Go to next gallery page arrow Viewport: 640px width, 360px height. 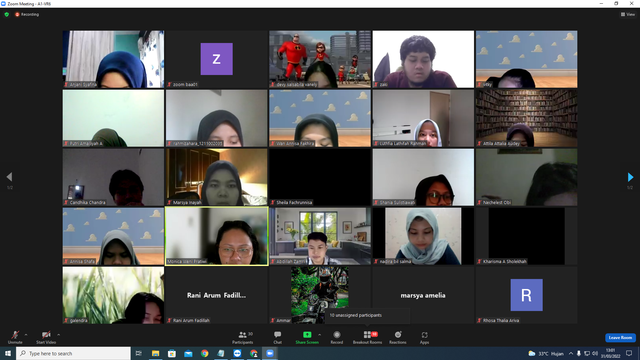630,177
